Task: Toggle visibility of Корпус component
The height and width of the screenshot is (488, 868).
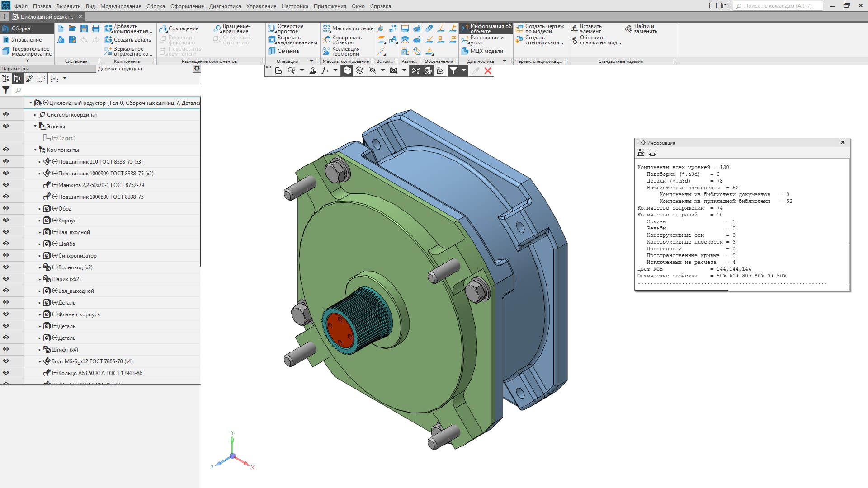Action: pos(6,220)
